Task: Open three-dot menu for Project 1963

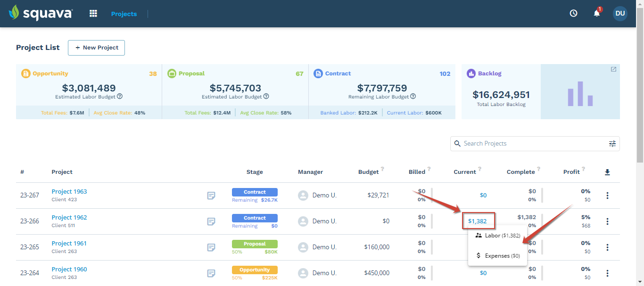Action: 607,196
